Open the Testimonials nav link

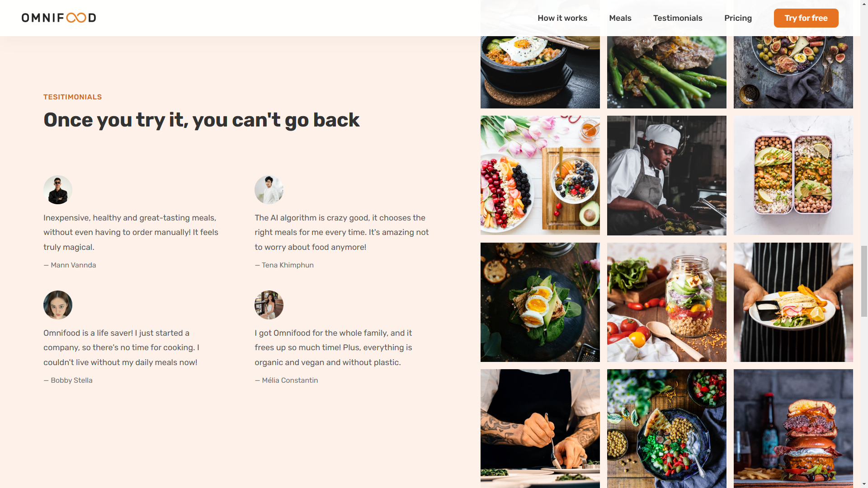point(678,18)
